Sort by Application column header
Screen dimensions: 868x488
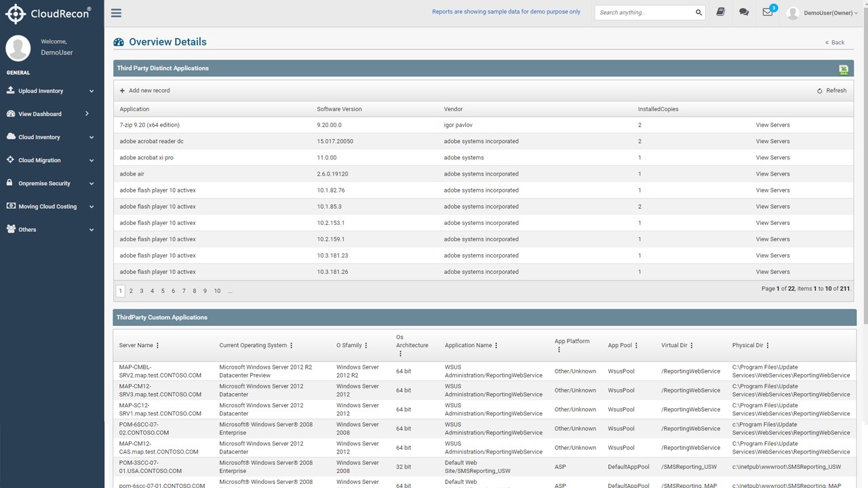(x=134, y=109)
